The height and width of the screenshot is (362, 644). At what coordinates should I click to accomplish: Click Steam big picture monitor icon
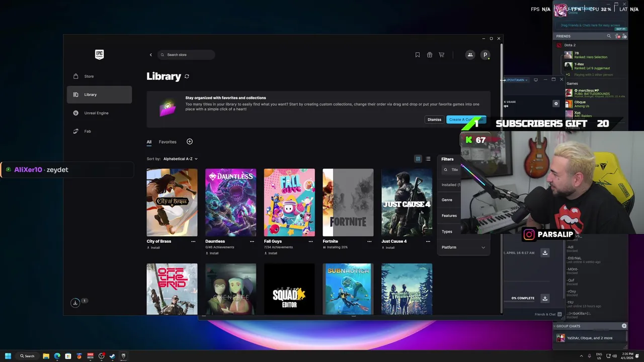(x=536, y=79)
